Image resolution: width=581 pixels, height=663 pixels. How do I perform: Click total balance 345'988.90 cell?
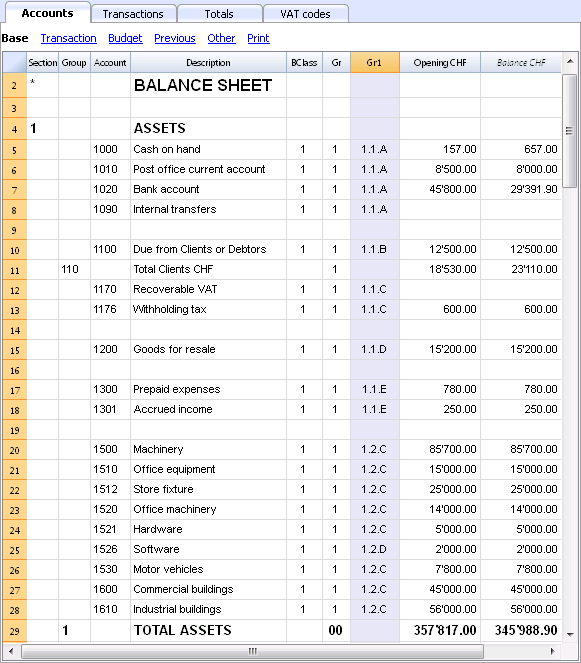521,630
